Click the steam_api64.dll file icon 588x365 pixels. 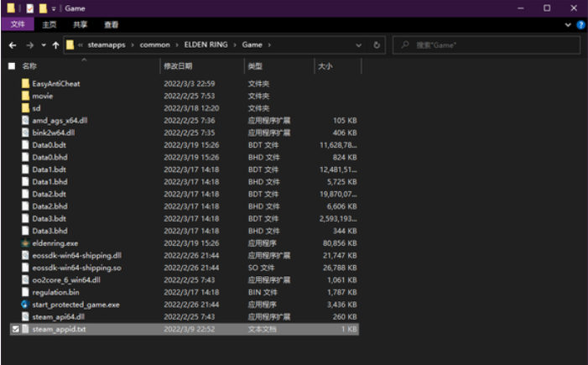(x=25, y=317)
